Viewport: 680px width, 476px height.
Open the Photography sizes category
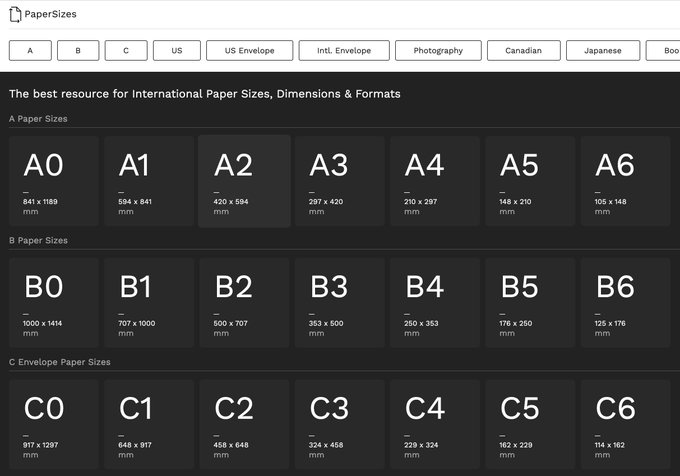tap(438, 50)
